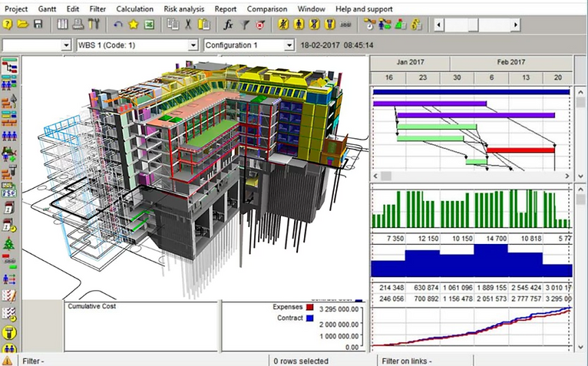588x366 pixels.
Task: Cut with the scissors icon
Action: tap(188, 25)
